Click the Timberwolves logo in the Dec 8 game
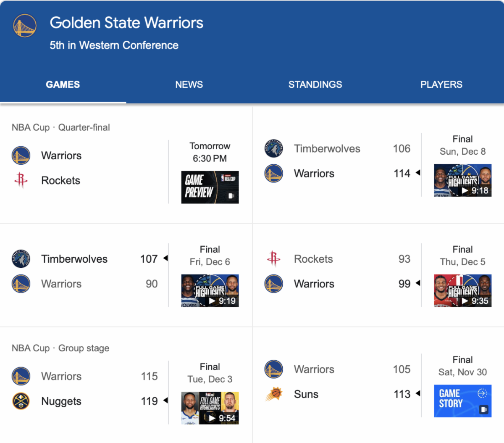 coord(274,149)
